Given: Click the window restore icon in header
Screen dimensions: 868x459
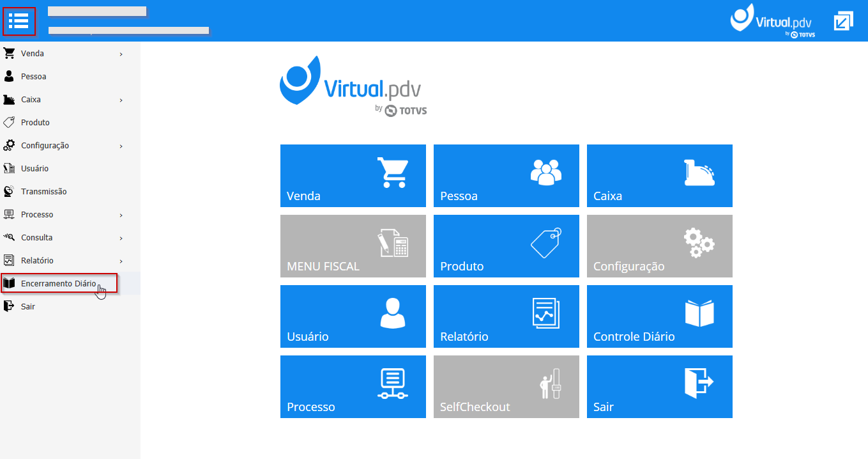Looking at the screenshot, I should [843, 21].
